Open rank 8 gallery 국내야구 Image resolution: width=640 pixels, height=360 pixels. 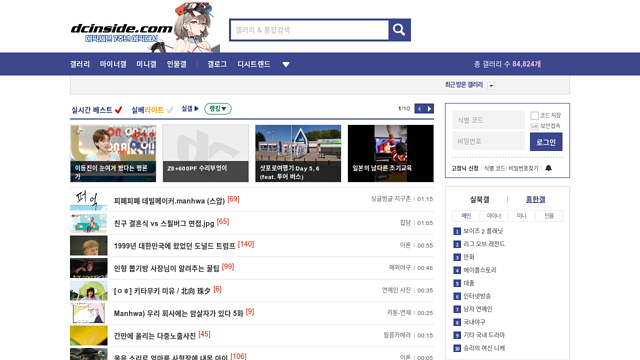(x=474, y=322)
